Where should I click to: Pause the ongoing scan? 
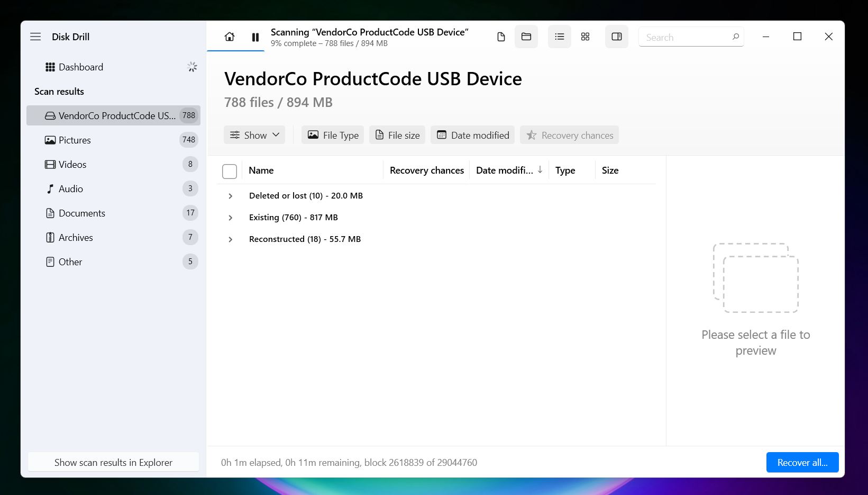pos(255,37)
